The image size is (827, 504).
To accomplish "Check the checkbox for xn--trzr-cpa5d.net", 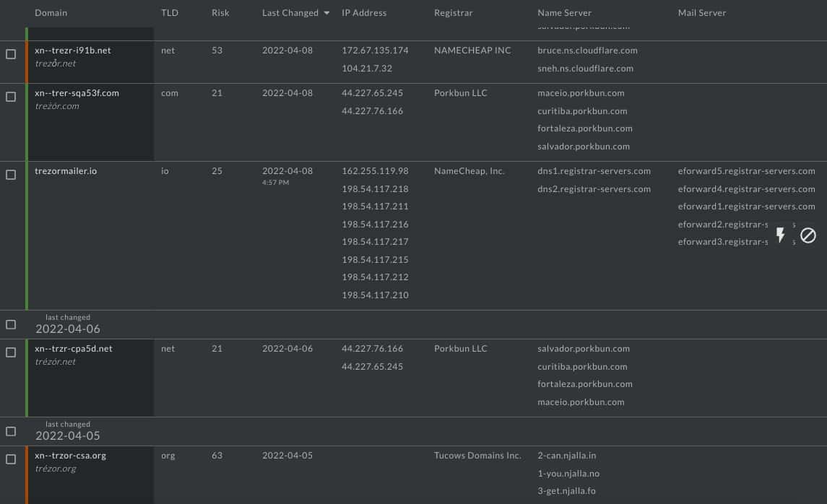I will 11,351.
